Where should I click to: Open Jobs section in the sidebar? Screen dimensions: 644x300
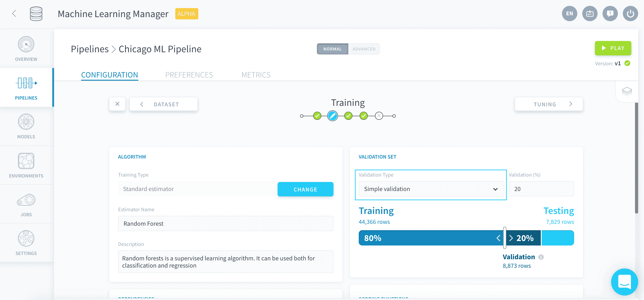[x=26, y=204]
